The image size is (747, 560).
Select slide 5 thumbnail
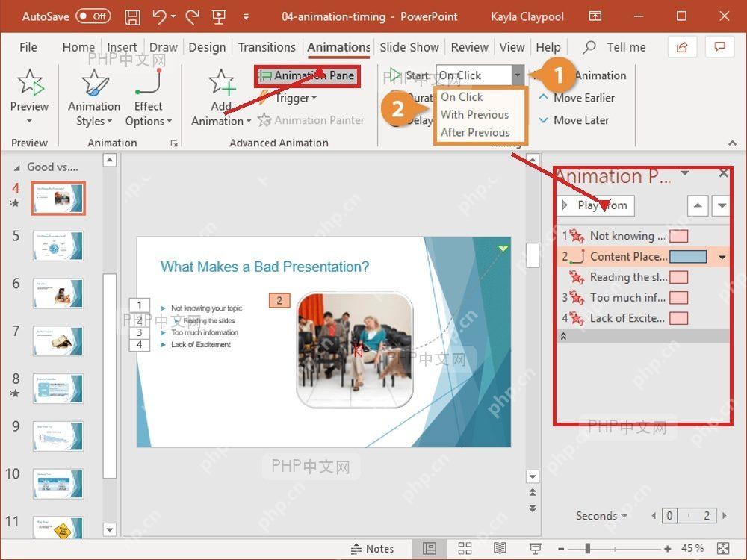click(58, 246)
